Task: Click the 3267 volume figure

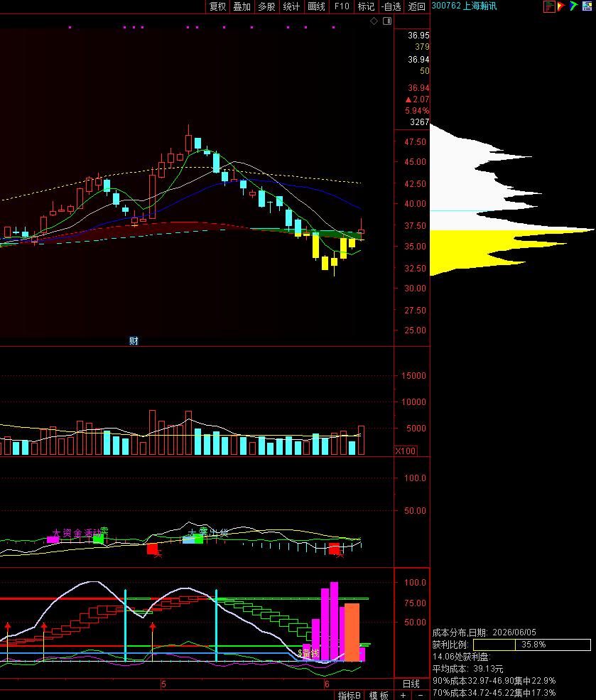Action: click(419, 122)
